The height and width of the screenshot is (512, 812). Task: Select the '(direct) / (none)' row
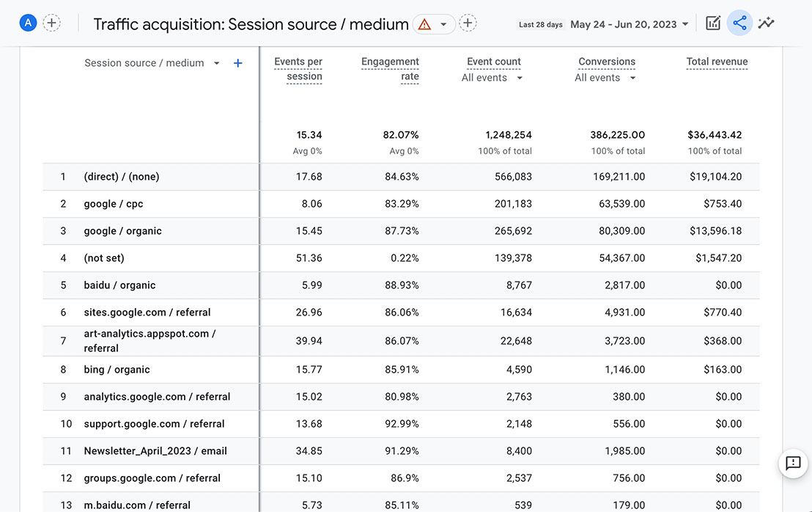[401, 177]
